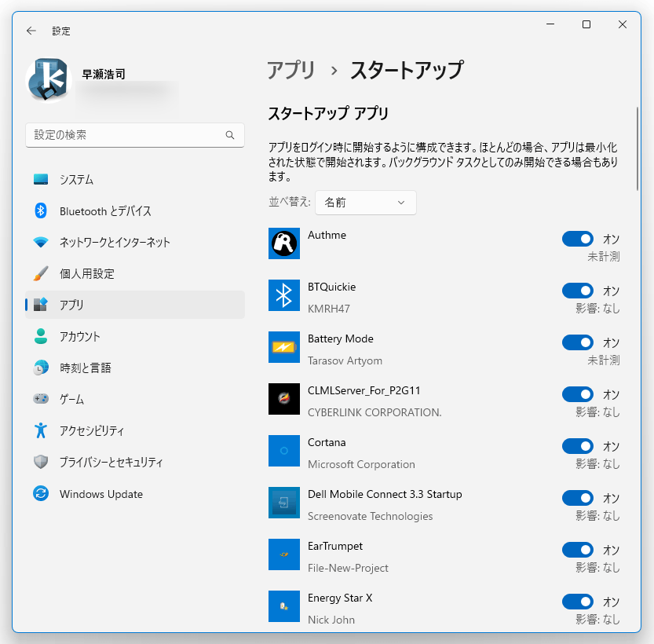This screenshot has width=654, height=644.
Task: Click the Battery Mode app icon
Action: [x=284, y=347]
